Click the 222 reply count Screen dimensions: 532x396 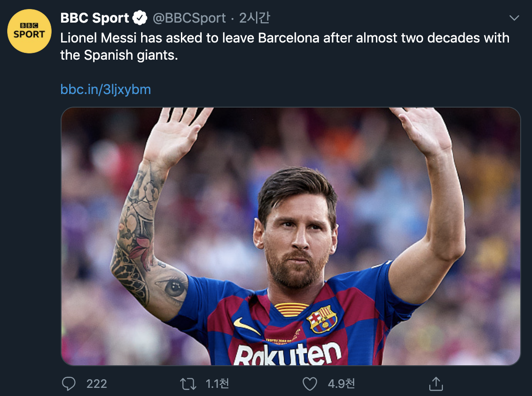97,384
